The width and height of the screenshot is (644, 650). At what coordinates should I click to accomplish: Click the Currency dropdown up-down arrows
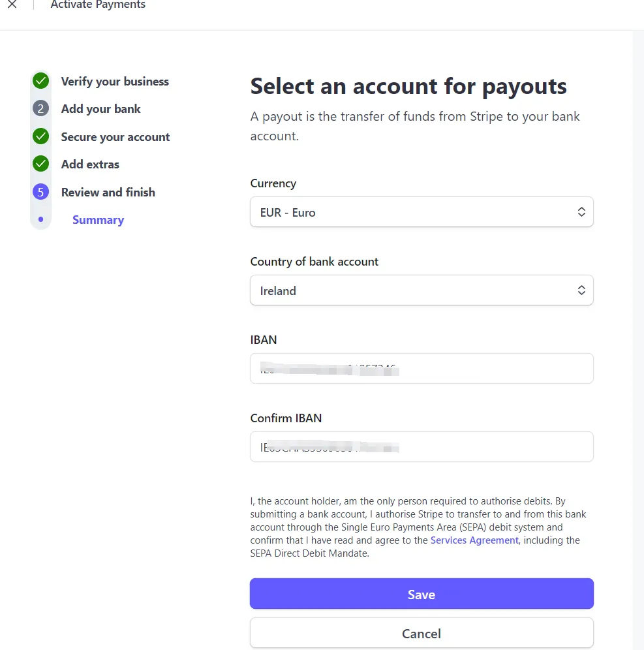(581, 212)
